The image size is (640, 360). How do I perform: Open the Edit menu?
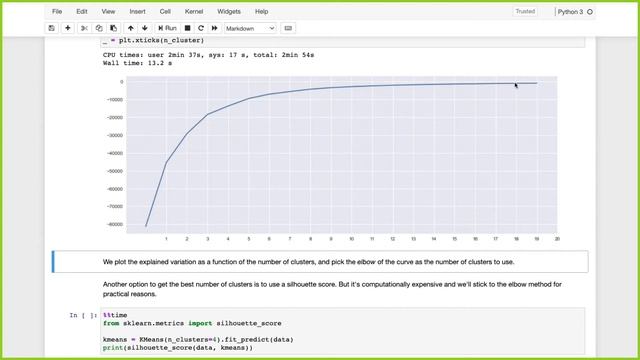(x=82, y=11)
